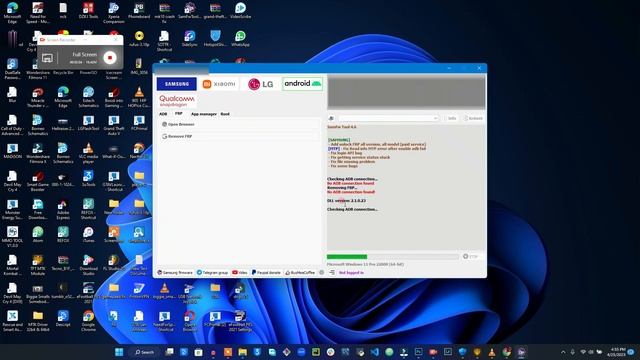Viewport: 640px width, 360px height.
Task: Open Microsoft Edge desktop shortcut at top-left
Action: 12,12
